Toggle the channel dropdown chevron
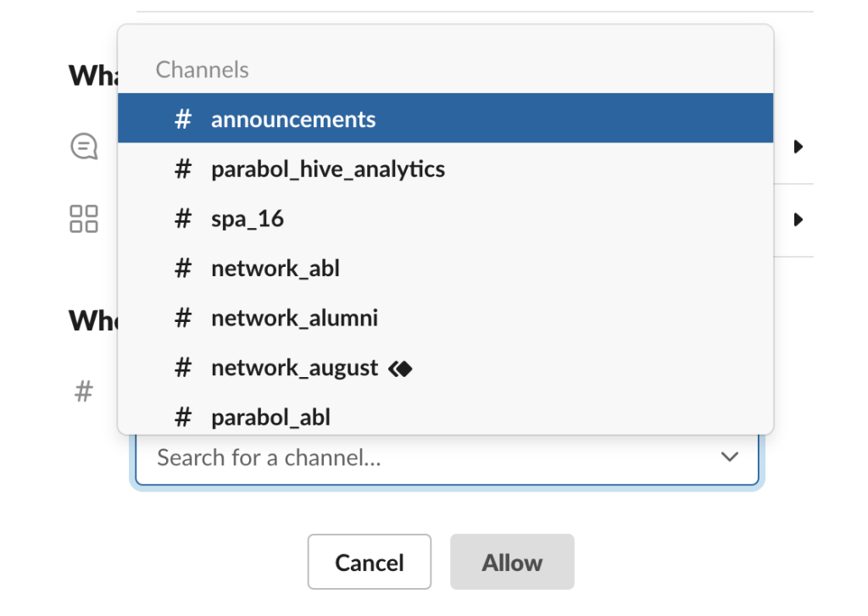This screenshot has width=868, height=616. pyautogui.click(x=729, y=458)
